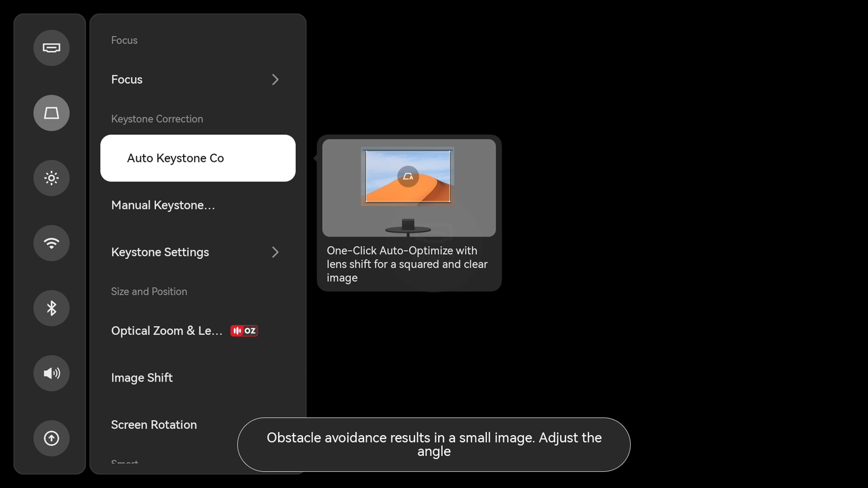Image resolution: width=868 pixels, height=488 pixels.
Task: Open the HDMI input source icon
Action: (52, 48)
